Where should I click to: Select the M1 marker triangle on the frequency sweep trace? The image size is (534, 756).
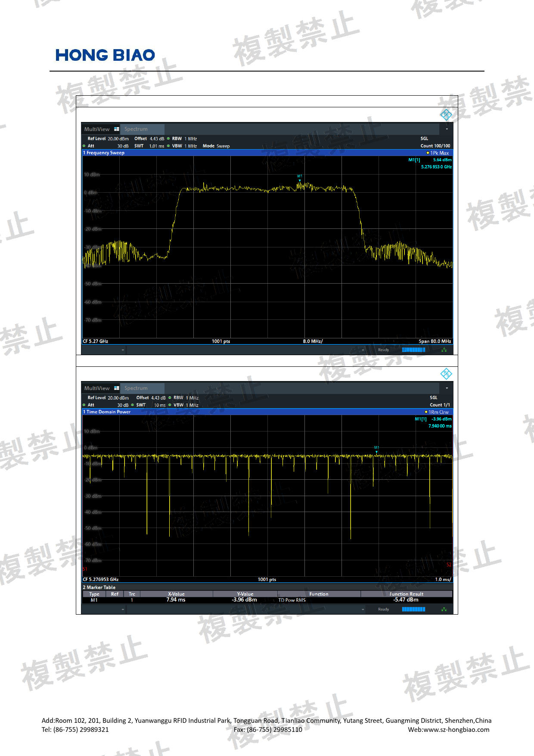pos(300,181)
